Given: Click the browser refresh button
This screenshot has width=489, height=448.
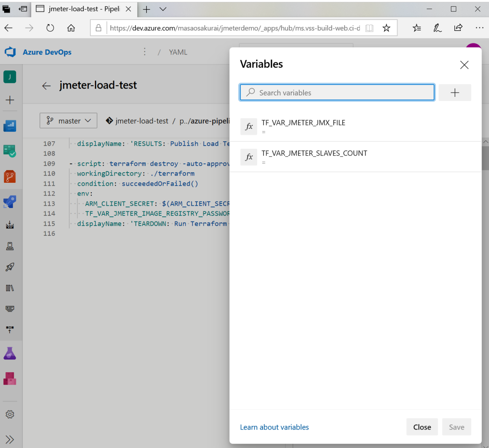Looking at the screenshot, I should [x=50, y=28].
